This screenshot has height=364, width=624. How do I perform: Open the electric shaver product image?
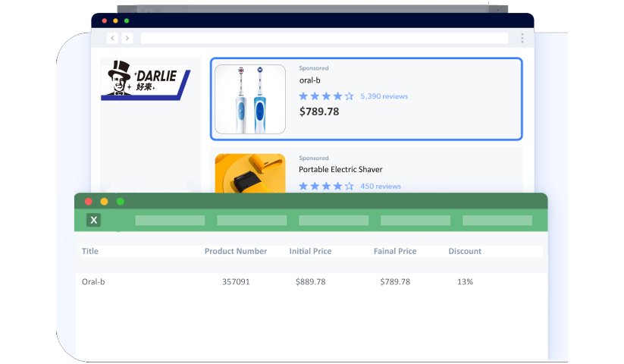click(x=250, y=174)
